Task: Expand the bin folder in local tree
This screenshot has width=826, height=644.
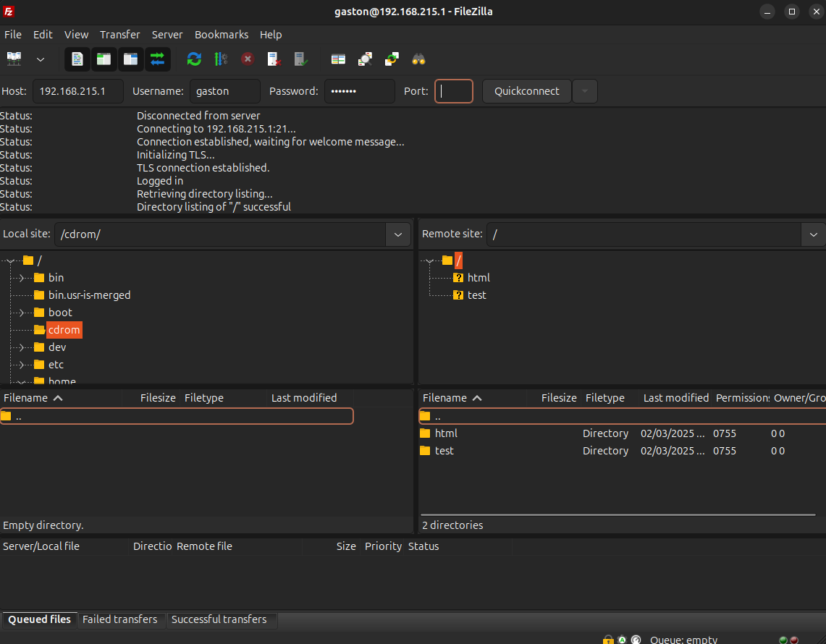Action: [20, 278]
